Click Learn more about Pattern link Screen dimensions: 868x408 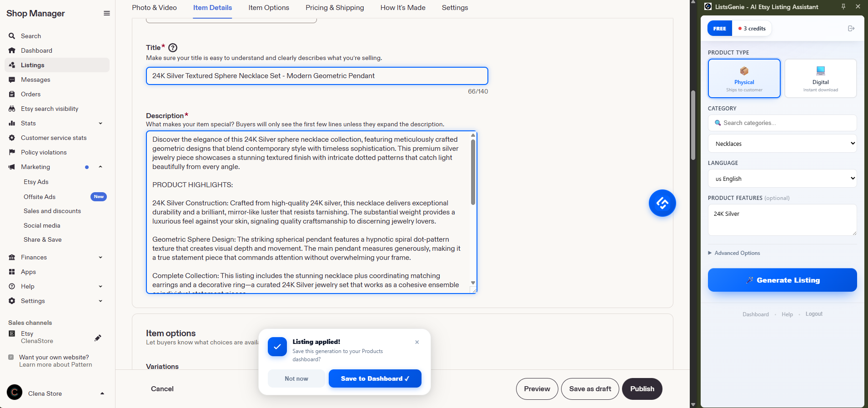(x=55, y=364)
